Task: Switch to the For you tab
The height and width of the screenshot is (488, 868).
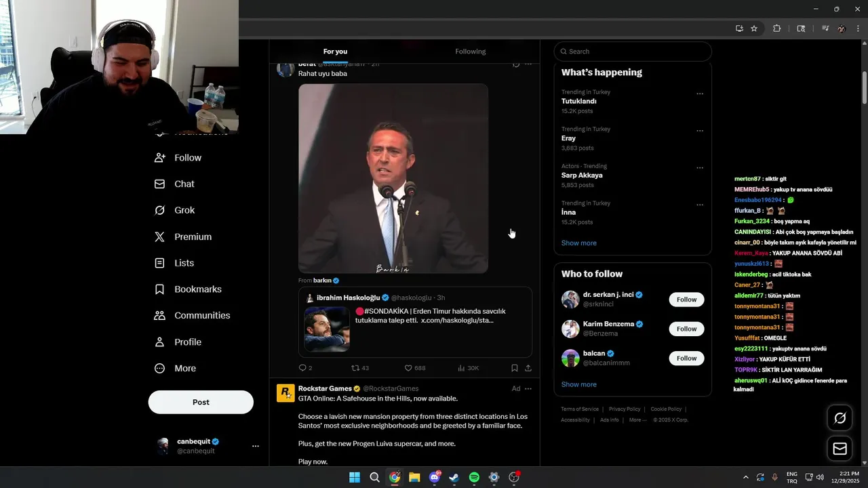Action: (335, 52)
